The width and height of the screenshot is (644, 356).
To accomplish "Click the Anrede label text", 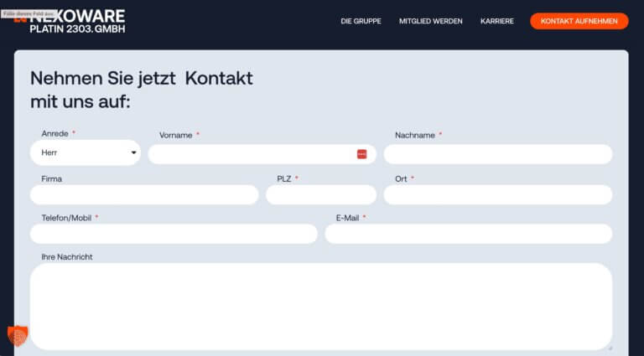I will (55, 134).
